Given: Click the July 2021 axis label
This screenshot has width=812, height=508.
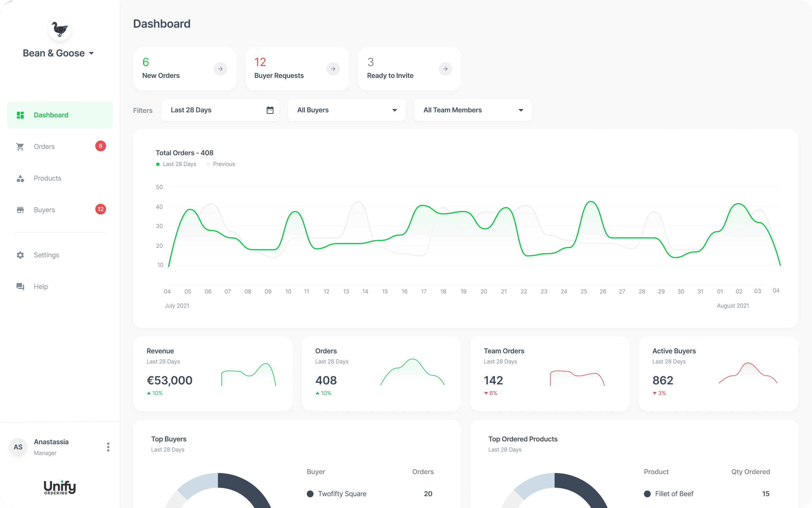Looking at the screenshot, I should point(177,305).
